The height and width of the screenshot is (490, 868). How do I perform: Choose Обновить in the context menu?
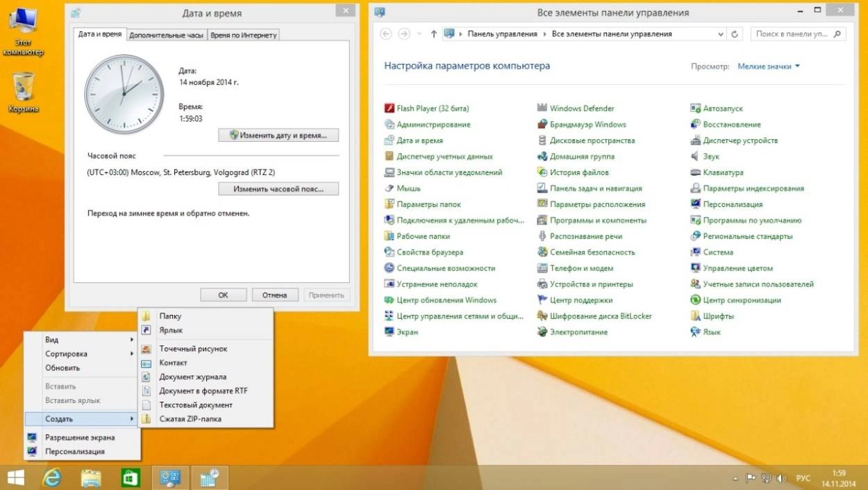(x=81, y=368)
